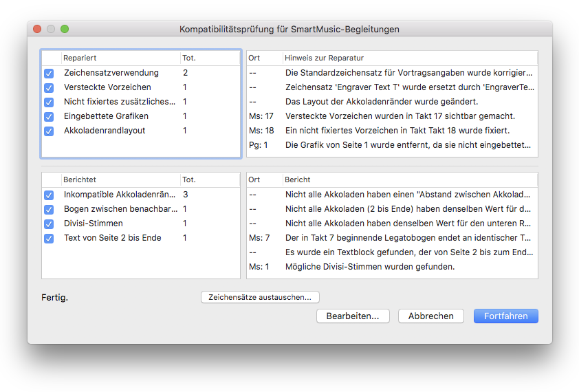Select the Nicht fixiertes zusätzliches row text

pyautogui.click(x=120, y=102)
